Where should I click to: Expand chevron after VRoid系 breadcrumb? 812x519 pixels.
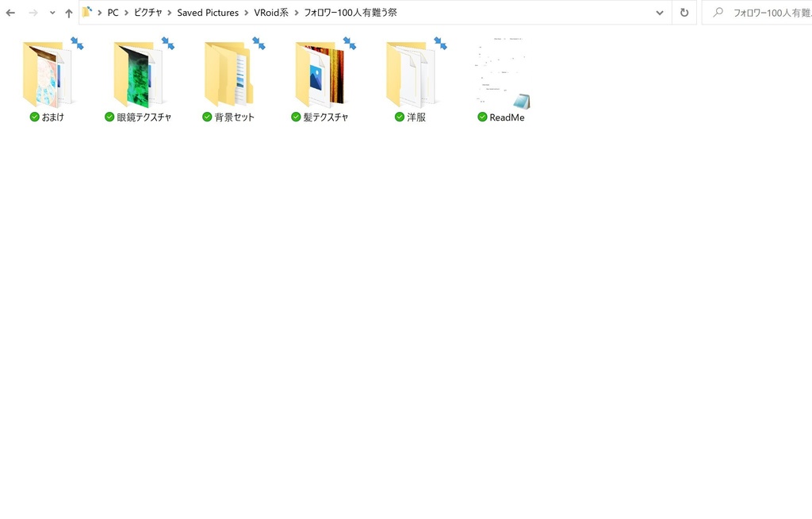297,13
